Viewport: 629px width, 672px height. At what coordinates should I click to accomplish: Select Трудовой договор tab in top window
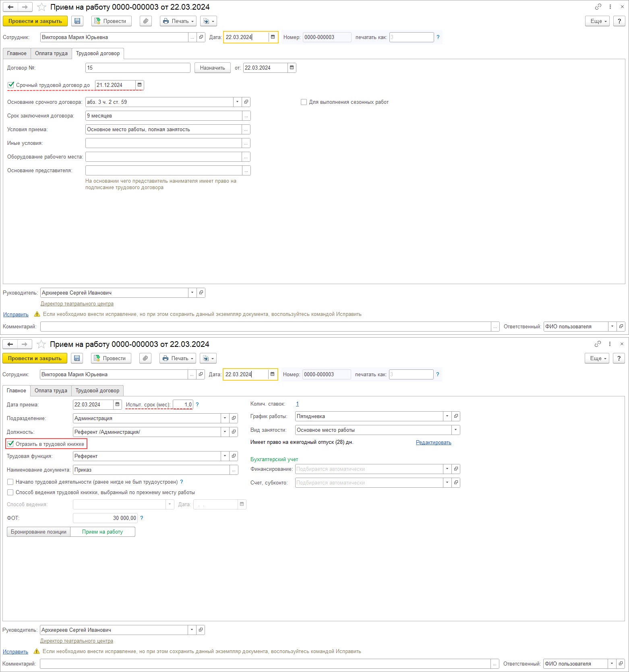pos(98,53)
